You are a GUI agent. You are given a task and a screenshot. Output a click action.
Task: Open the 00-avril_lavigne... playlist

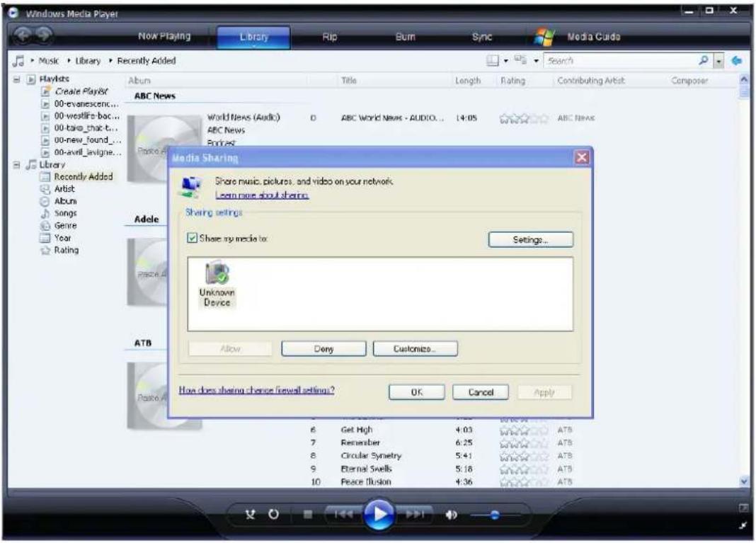[x=87, y=152]
